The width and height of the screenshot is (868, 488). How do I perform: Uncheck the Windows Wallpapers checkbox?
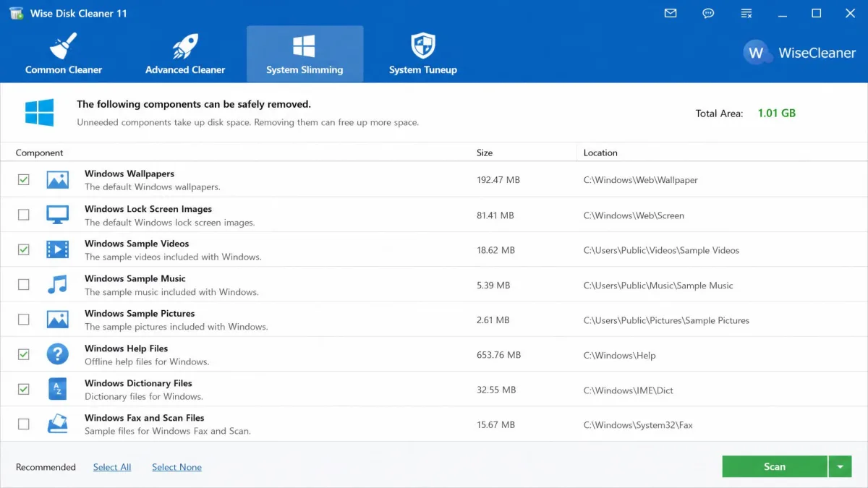click(24, 179)
